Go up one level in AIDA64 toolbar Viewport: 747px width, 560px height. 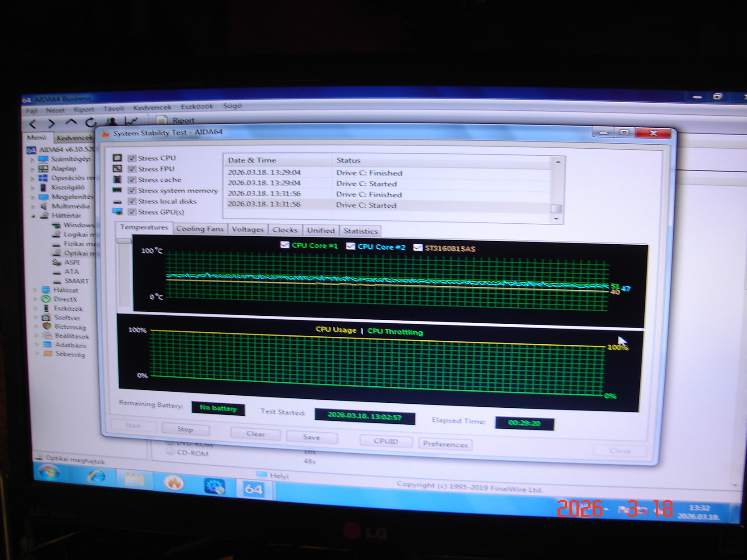click(x=71, y=122)
